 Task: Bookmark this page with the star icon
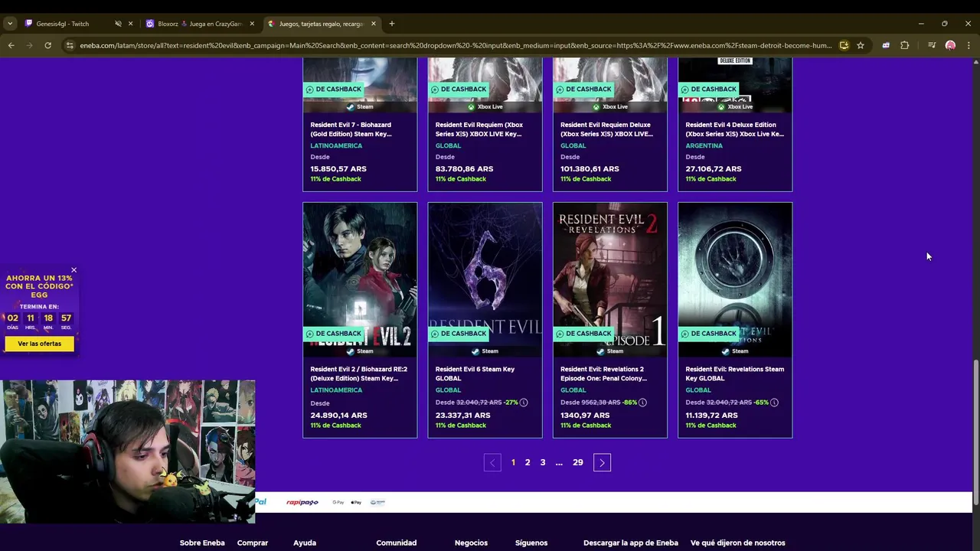[x=861, y=45]
